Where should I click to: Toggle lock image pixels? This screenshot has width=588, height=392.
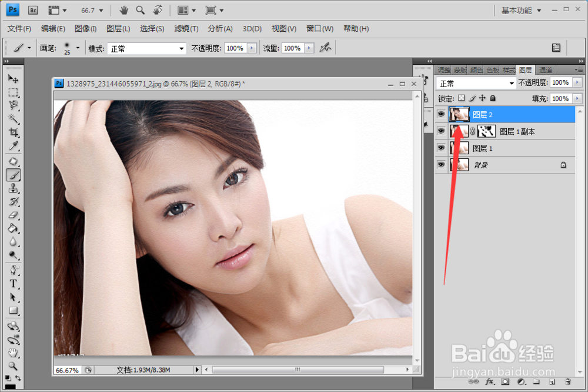coord(472,98)
